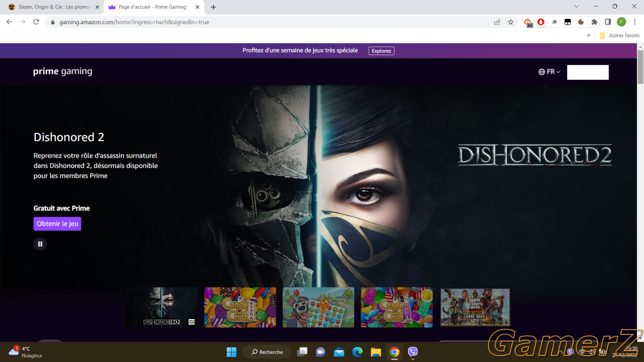644x362 pixels.
Task: Click the 'Reprenez votre rôle d'assassin' description text
Action: (96, 166)
